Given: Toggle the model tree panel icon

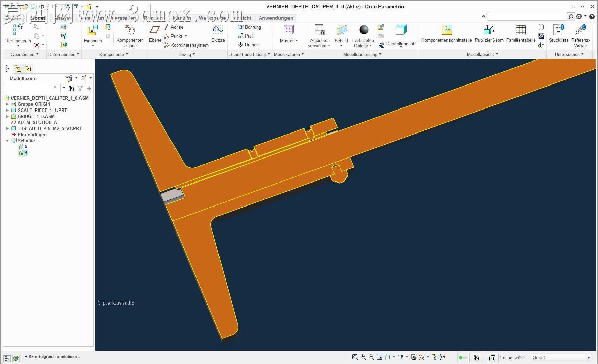Looking at the screenshot, I should 7,358.
